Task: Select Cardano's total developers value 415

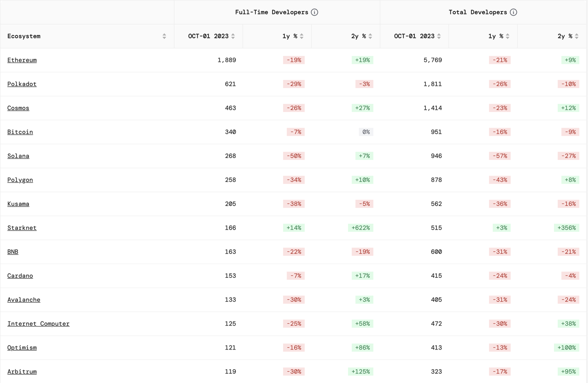Action: [x=436, y=276]
